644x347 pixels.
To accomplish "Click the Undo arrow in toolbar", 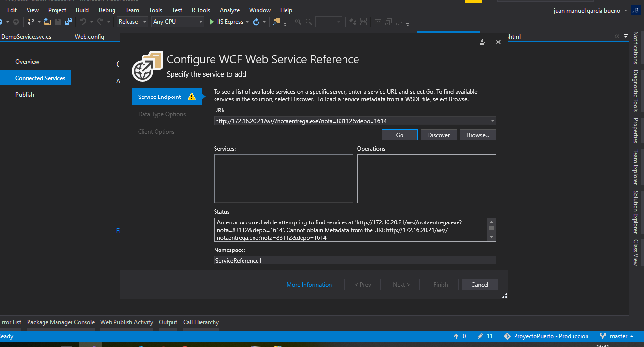I will tap(83, 22).
